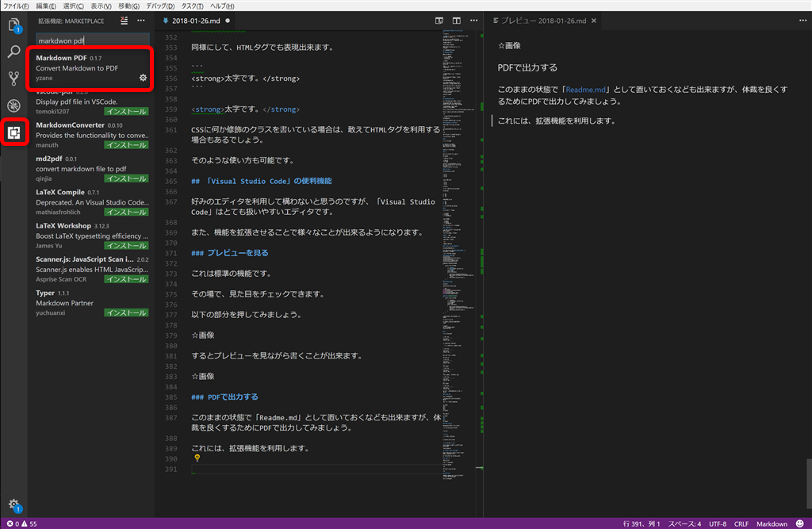Open the Explorer view in the activity bar

14,25
